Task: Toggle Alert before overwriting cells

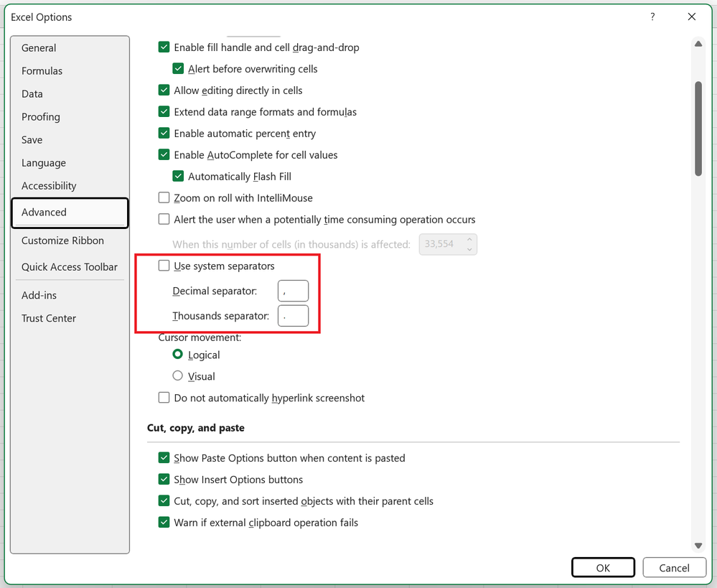Action: point(178,69)
